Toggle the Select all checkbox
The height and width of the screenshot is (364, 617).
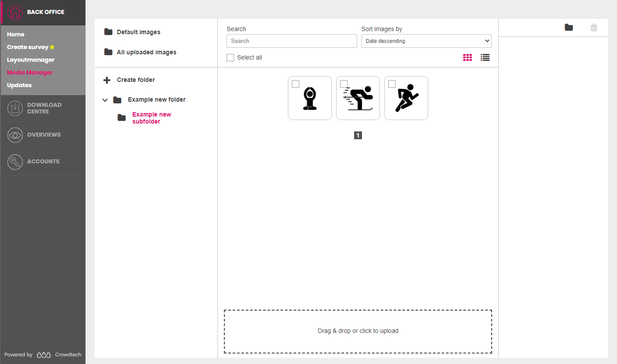tap(230, 57)
